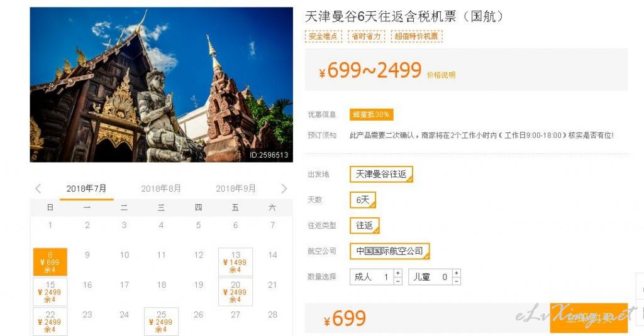Decrease child count with minus stepper
The height and width of the screenshot is (336, 644).
(457, 281)
